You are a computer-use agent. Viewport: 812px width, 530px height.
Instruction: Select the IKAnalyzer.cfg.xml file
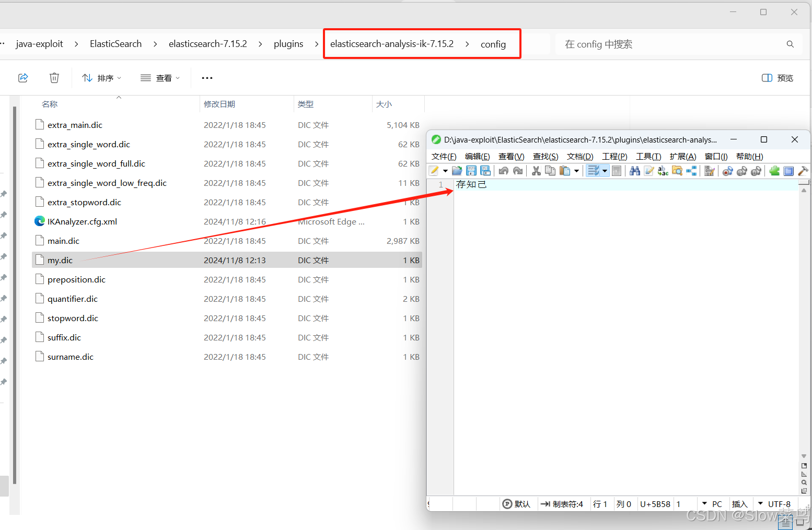(x=227, y=221)
